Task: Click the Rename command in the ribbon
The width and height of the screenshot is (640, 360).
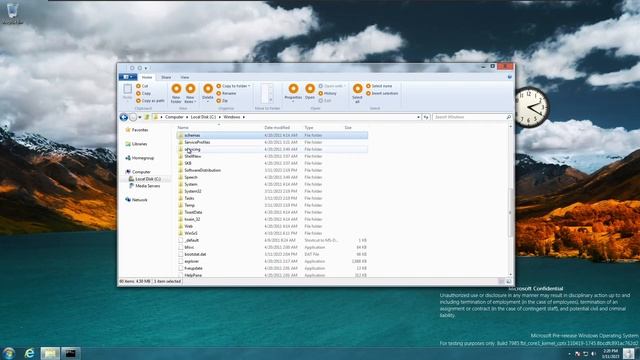Action: click(226, 93)
